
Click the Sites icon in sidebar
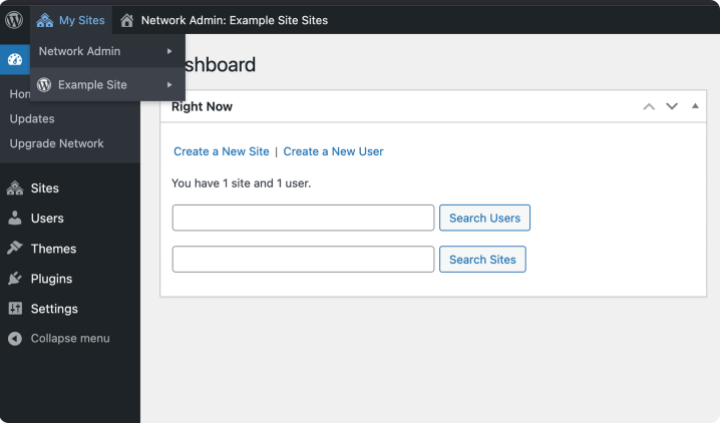click(15, 188)
